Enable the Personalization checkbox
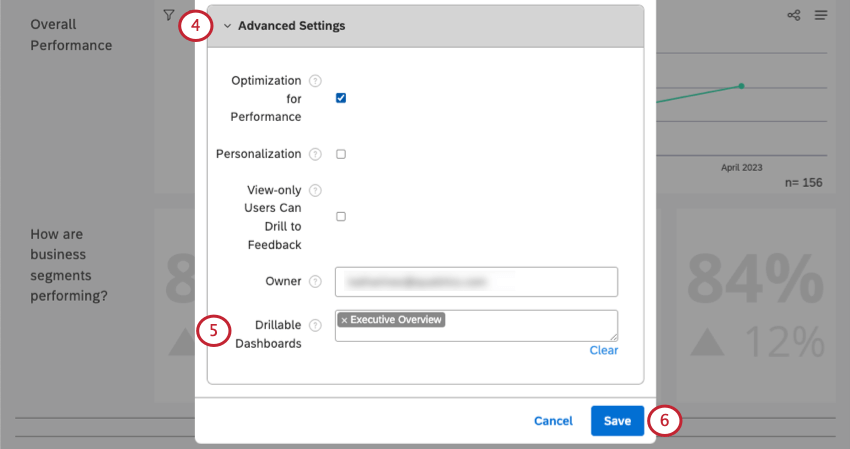 pos(341,154)
